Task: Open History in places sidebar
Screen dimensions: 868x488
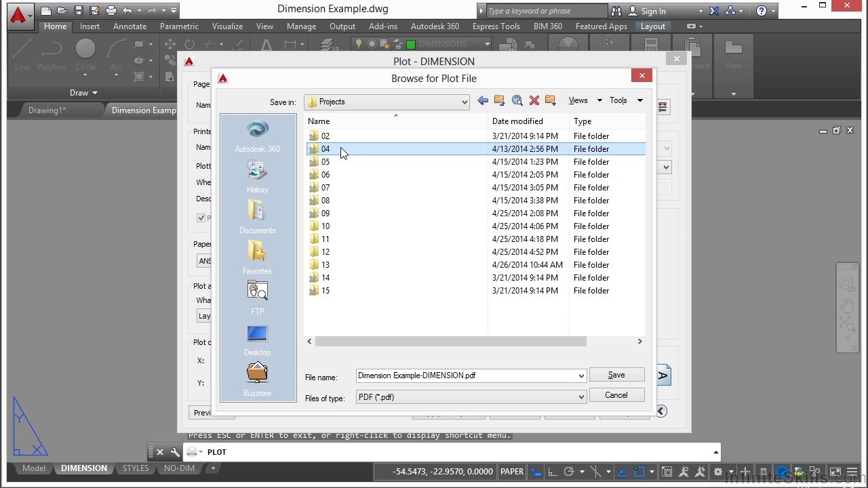Action: tap(258, 176)
